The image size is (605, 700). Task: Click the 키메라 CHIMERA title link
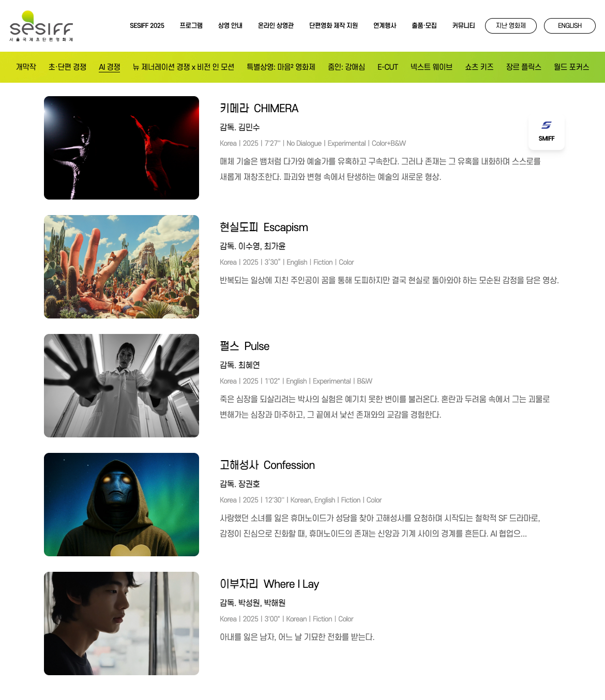pos(259,109)
